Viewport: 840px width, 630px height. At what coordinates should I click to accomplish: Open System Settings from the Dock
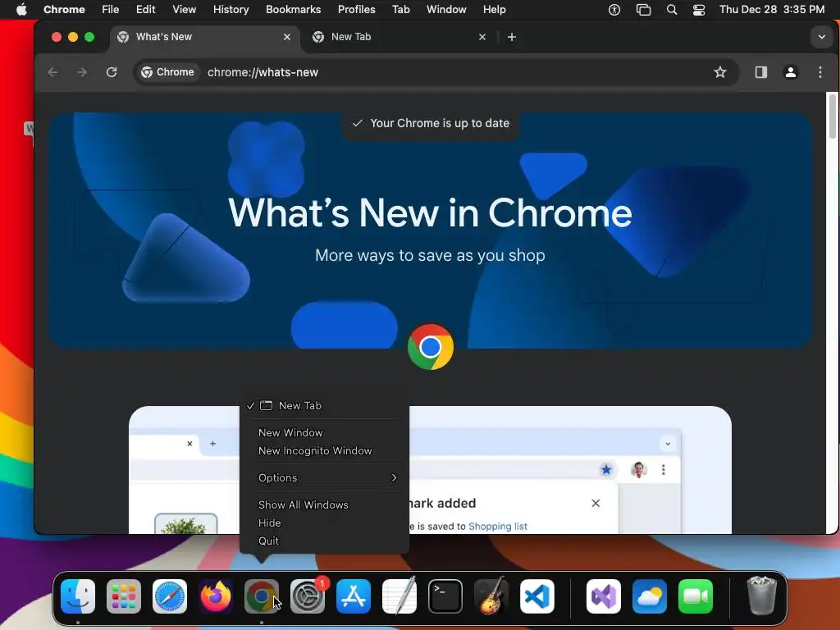tap(308, 596)
